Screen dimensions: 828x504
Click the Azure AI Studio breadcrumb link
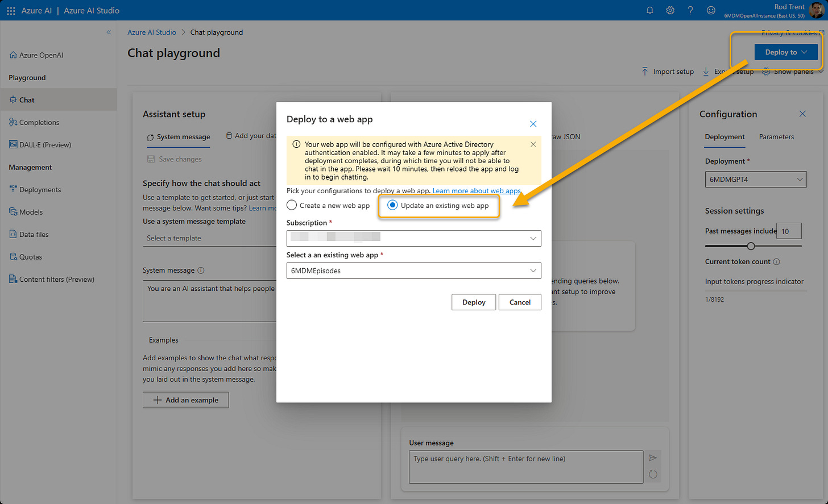click(x=152, y=32)
